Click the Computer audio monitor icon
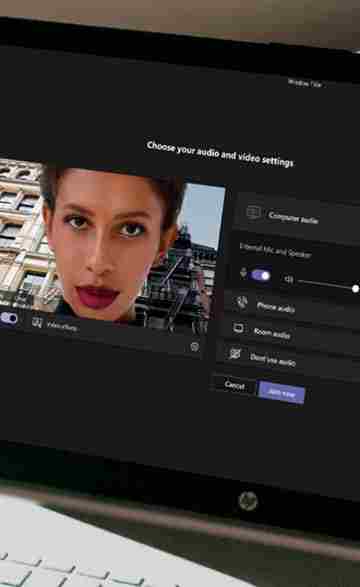360x587 pixels. tap(253, 212)
